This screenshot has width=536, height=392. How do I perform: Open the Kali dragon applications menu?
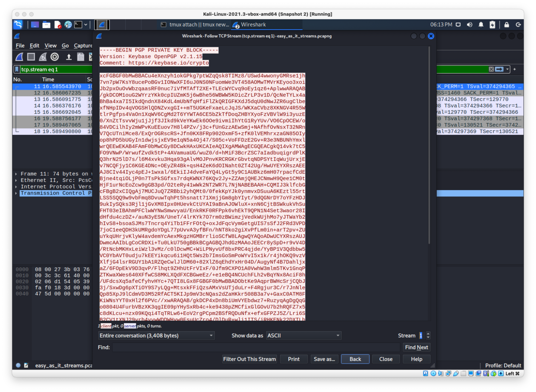18,25
